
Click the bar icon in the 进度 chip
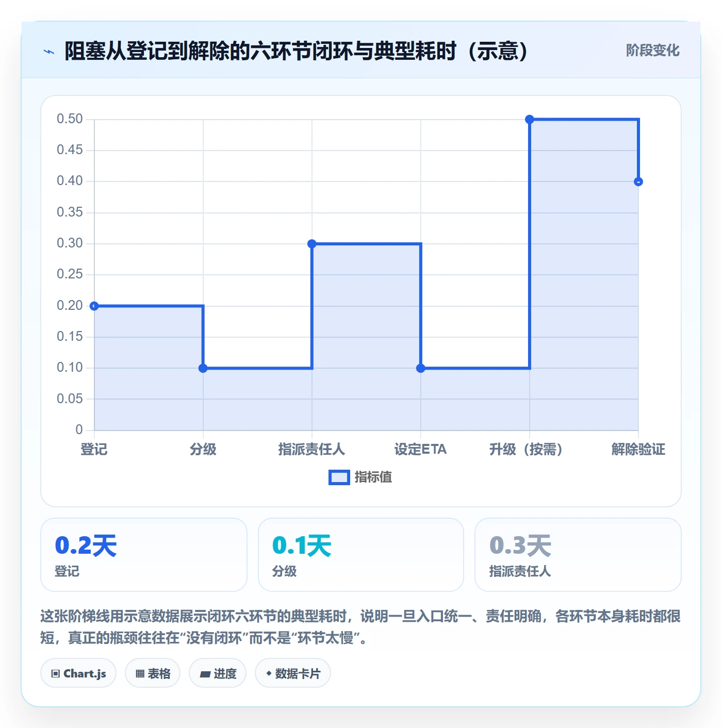[x=205, y=674]
